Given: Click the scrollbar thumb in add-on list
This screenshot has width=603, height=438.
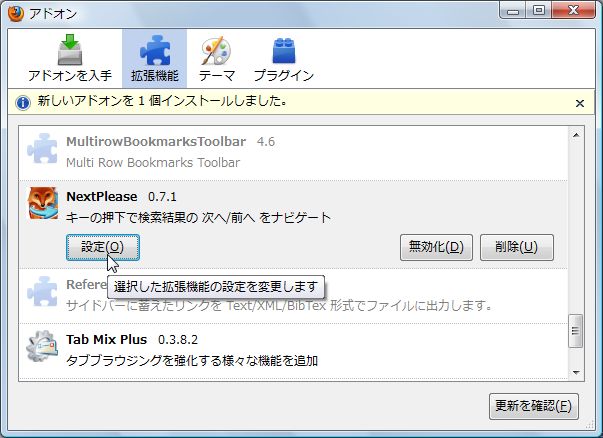Looking at the screenshot, I should pos(576,331).
